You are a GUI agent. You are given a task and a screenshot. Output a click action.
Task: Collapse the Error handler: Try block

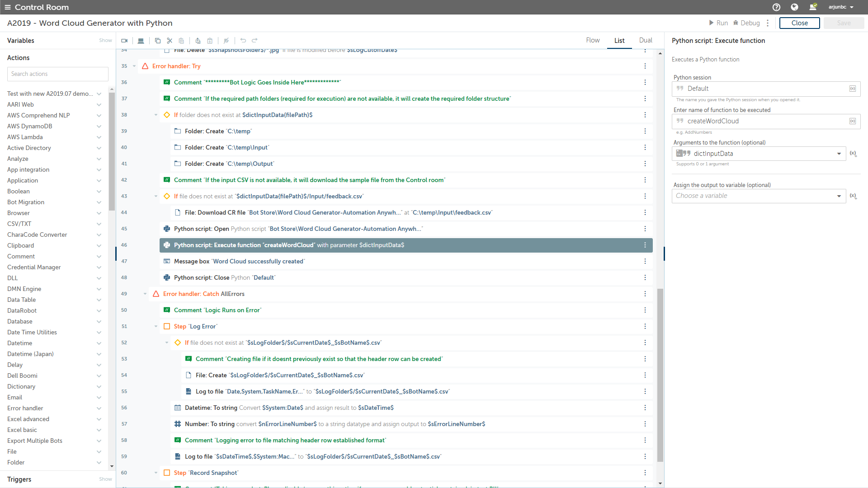click(x=134, y=66)
